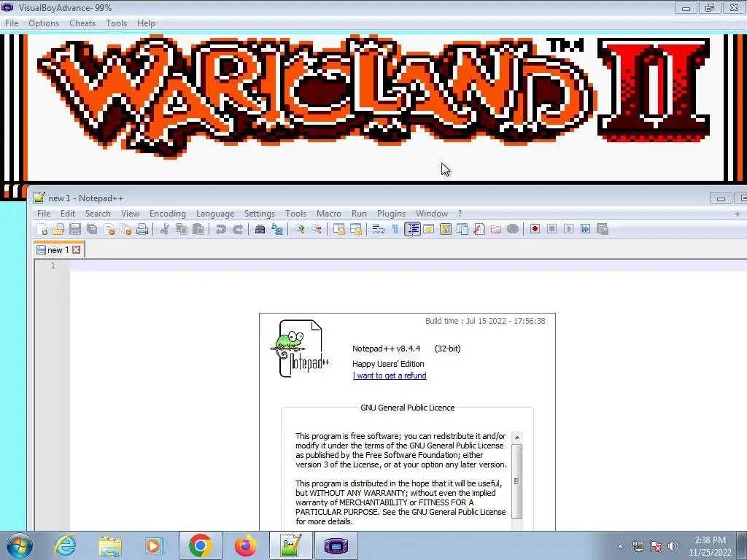Screen dimensions: 747x560
Task: Open the Macro menu
Action: pyautogui.click(x=329, y=214)
